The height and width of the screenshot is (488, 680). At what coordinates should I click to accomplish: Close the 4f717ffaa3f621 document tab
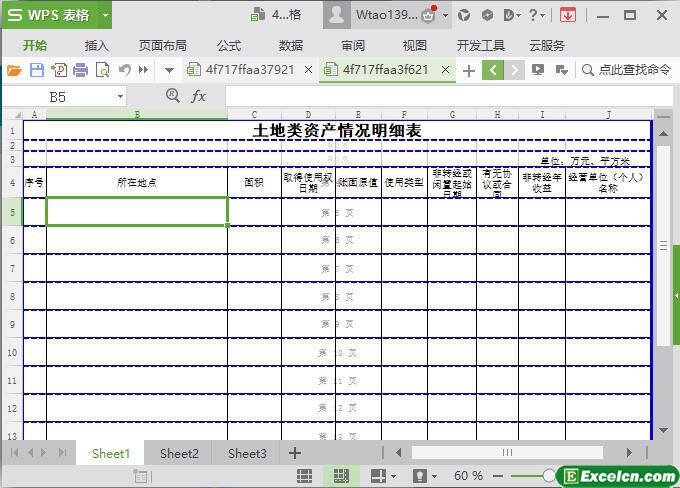coord(445,70)
